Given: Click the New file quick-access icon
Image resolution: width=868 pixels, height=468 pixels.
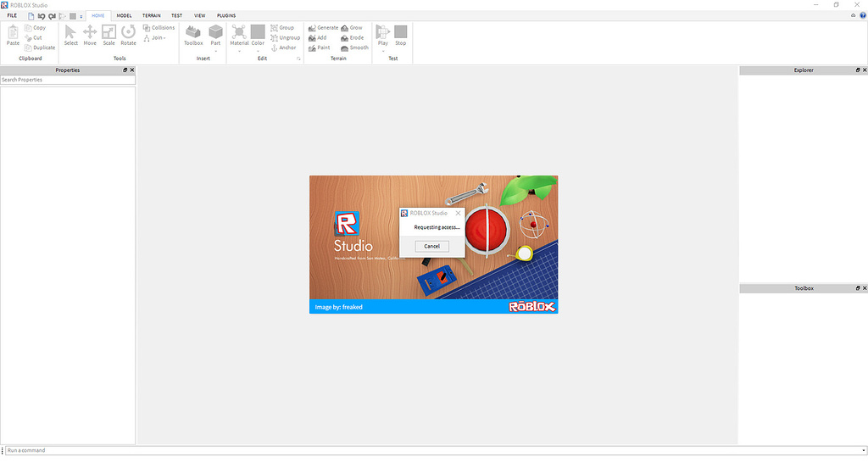Looking at the screenshot, I should [x=31, y=16].
